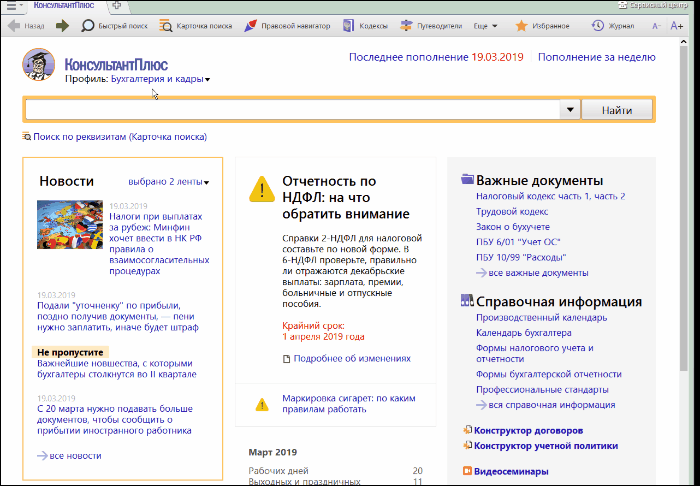
Task: Open все важные документы link
Action: click(x=538, y=273)
